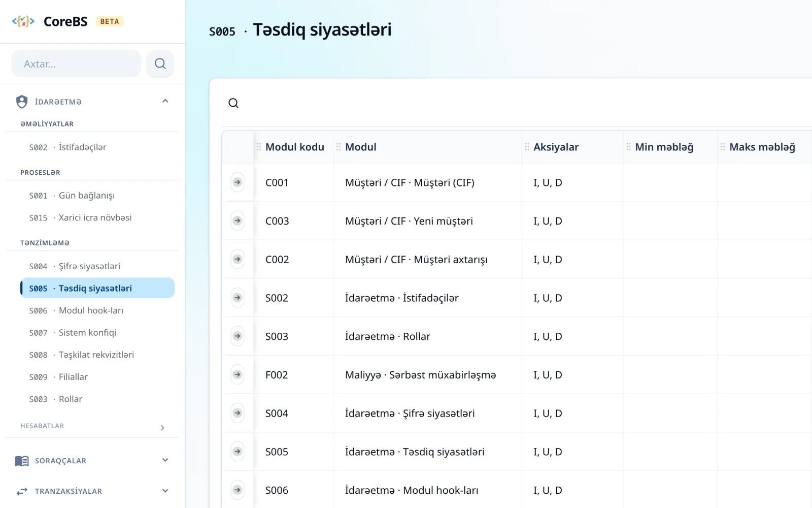The width and height of the screenshot is (812, 508).
Task: Expand the Hesabatlar section chevron
Action: pos(162,428)
